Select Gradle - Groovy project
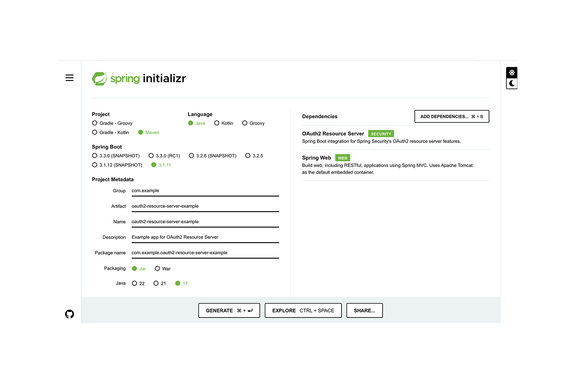 (x=112, y=123)
